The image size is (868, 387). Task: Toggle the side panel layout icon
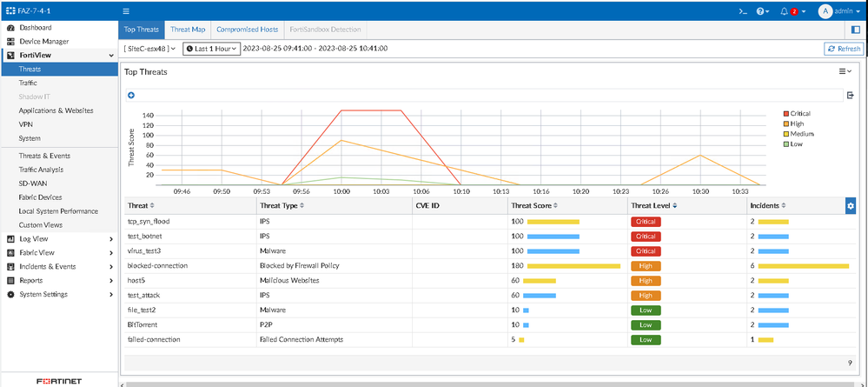pos(855,30)
